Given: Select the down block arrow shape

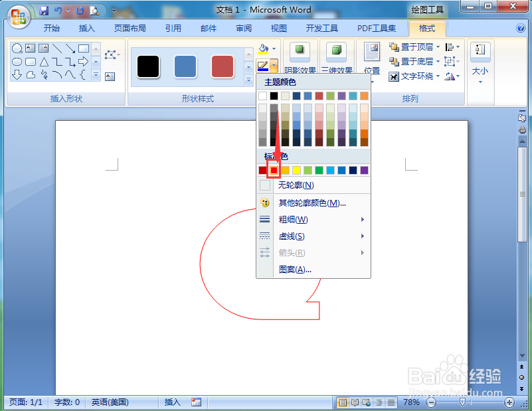Looking at the screenshot, I should [x=17, y=74].
